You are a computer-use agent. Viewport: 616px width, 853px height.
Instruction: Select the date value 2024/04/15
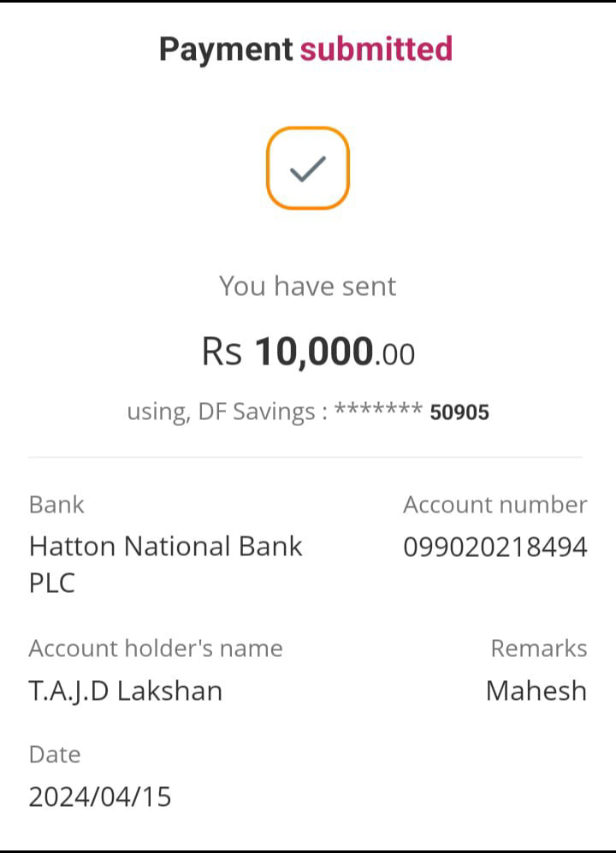click(100, 797)
